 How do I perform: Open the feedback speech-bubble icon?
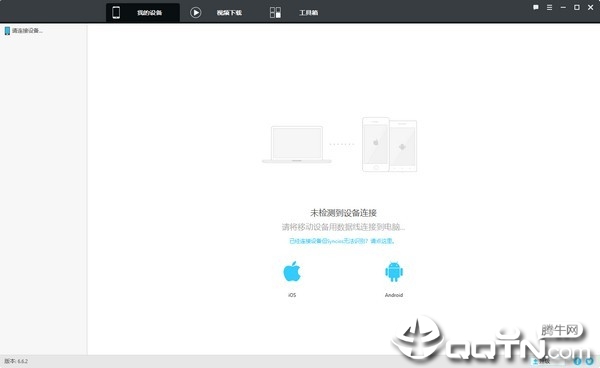(536, 7)
